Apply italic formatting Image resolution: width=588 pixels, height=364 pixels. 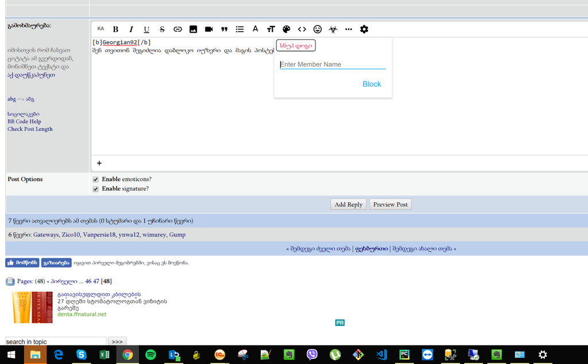point(131,29)
